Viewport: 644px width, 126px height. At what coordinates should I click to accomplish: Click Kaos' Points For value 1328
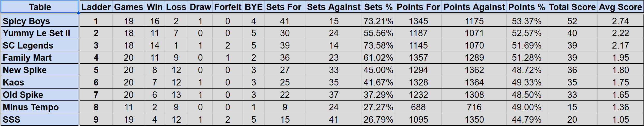coord(418,83)
